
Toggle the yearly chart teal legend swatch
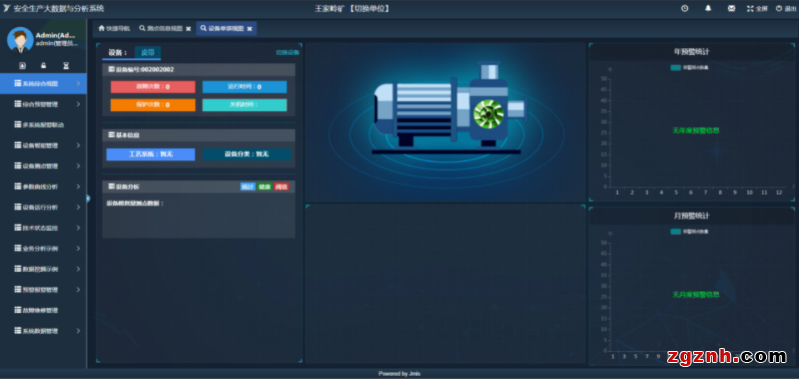[x=675, y=68]
